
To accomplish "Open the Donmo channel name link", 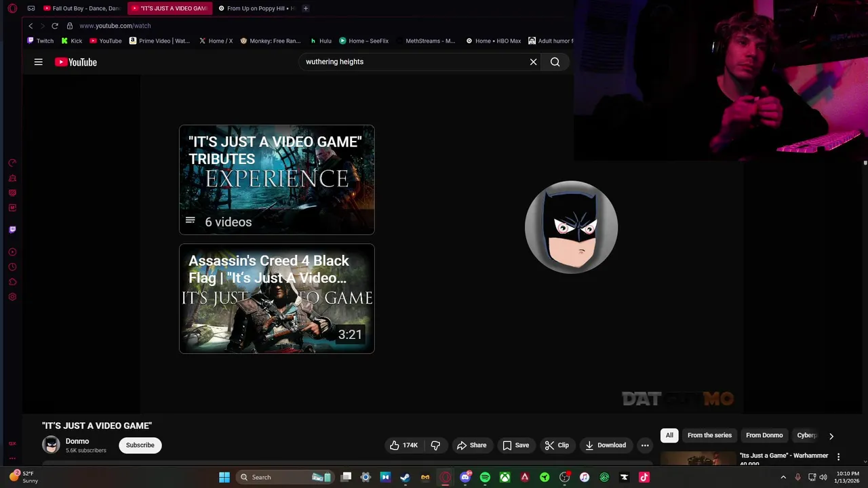I will tap(77, 441).
